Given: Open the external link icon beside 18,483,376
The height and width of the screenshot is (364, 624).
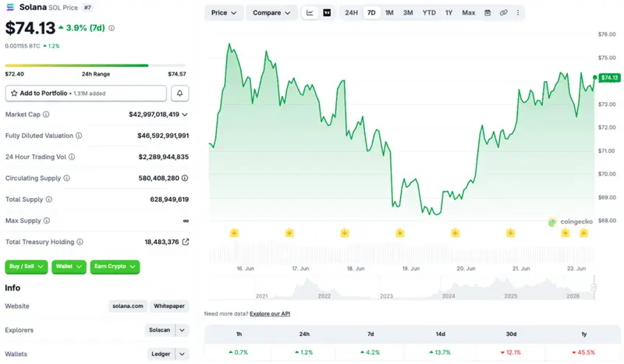Looking at the screenshot, I should tap(186, 242).
